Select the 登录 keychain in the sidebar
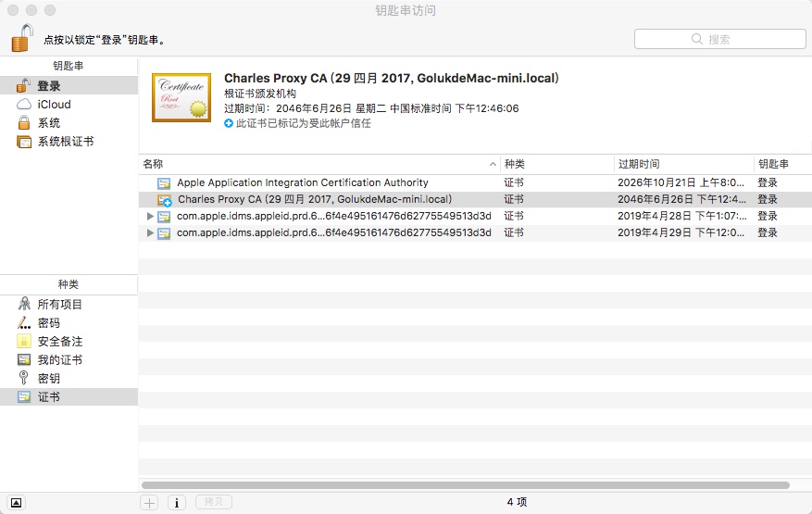The width and height of the screenshot is (812, 514). 69,85
